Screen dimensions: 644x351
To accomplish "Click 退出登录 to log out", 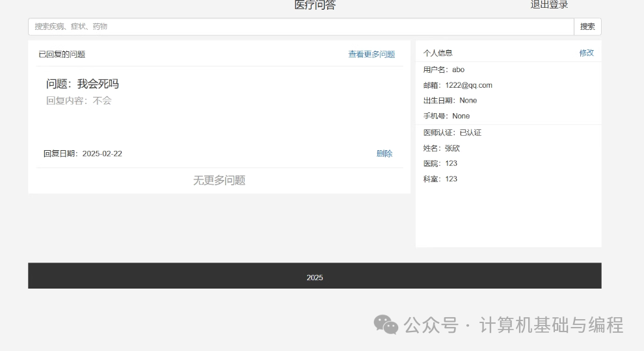I will tap(549, 5).
